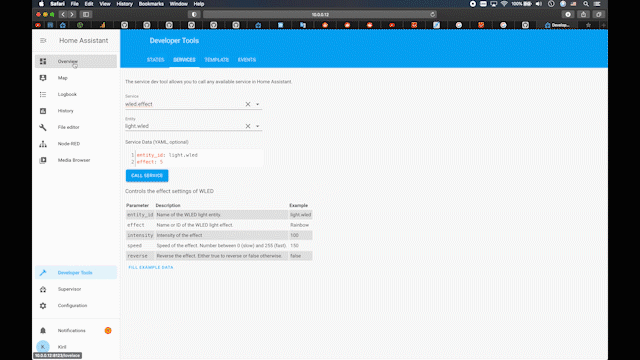Open the Kiril user profile avatar
640x360 pixels.
(x=43, y=347)
